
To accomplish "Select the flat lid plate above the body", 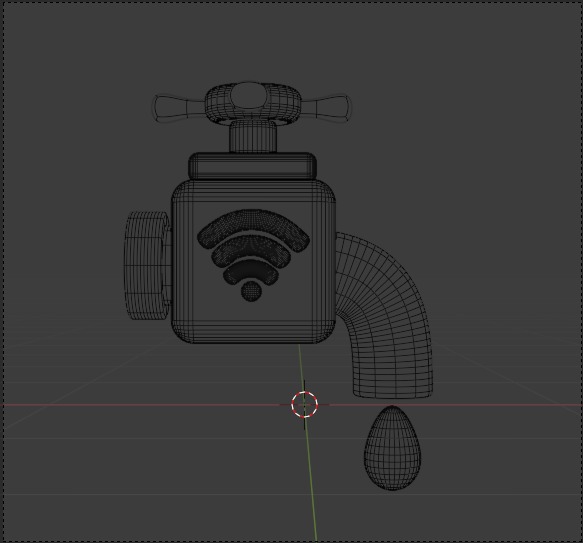I will click(253, 166).
